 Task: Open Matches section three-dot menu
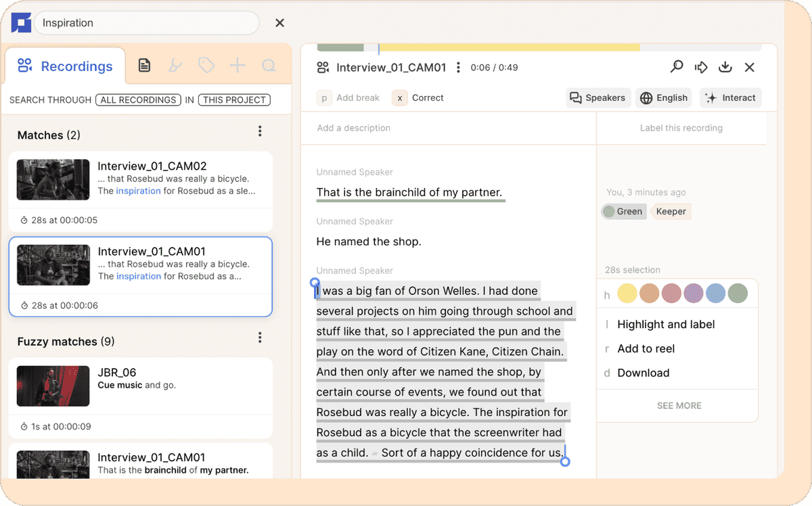(x=260, y=131)
